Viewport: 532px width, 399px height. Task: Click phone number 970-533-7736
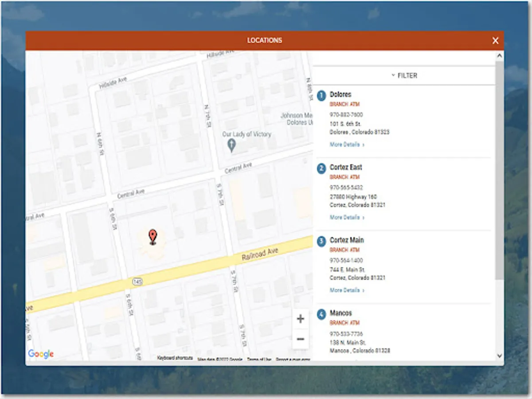click(346, 333)
